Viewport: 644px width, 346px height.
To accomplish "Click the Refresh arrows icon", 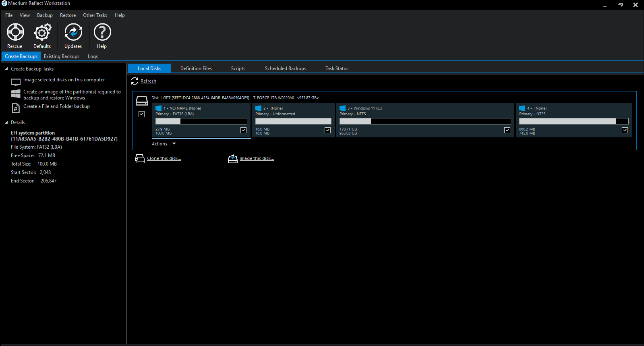I will [x=135, y=81].
